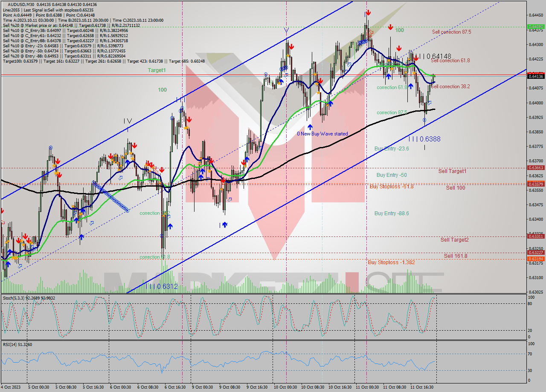Click the 'Sell %10 @ C_Entry88' line

pos(65,40)
